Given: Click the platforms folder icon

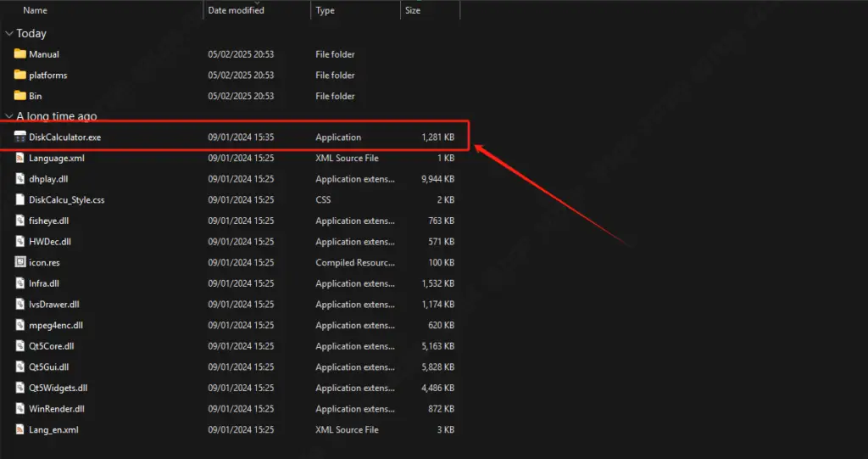Looking at the screenshot, I should coord(20,75).
